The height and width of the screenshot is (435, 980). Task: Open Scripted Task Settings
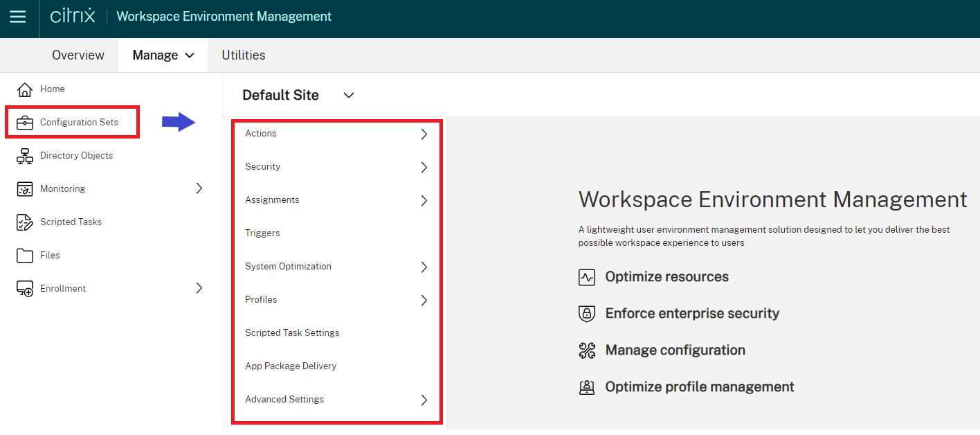pyautogui.click(x=292, y=332)
